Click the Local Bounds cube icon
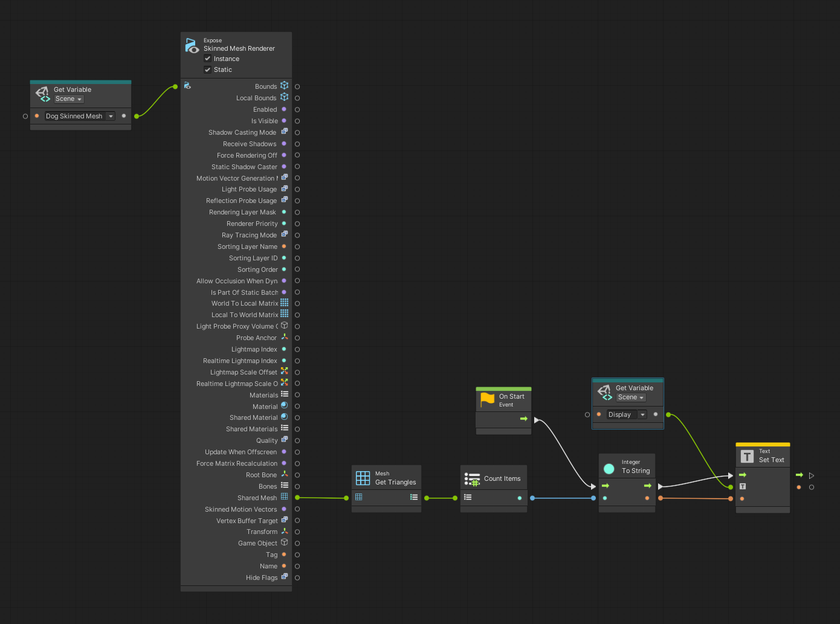Viewport: 840px width, 624px height. pyautogui.click(x=284, y=97)
